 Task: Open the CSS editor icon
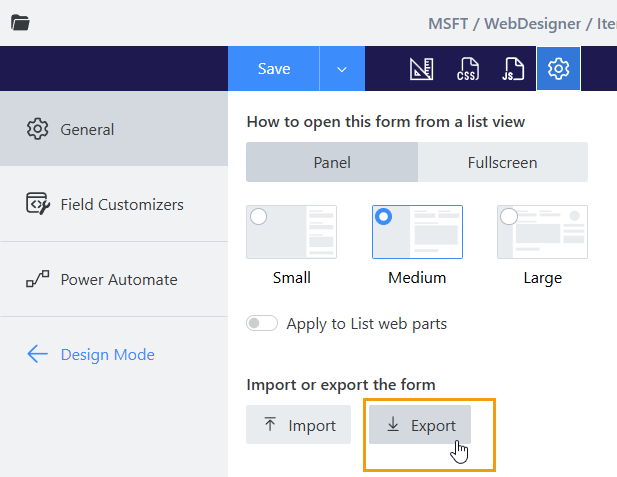tap(467, 69)
